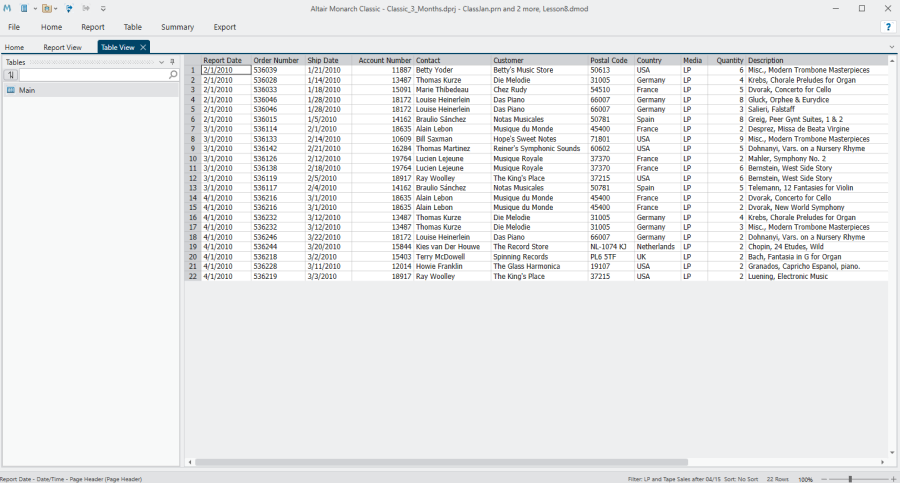Click cell 'NL-1074 KJ' postal code
Image resolution: width=900 pixels, height=483 pixels.
click(x=611, y=247)
